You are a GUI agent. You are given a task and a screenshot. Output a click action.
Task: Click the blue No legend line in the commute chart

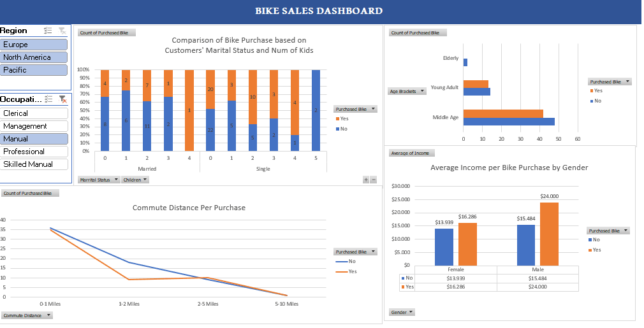(x=341, y=262)
